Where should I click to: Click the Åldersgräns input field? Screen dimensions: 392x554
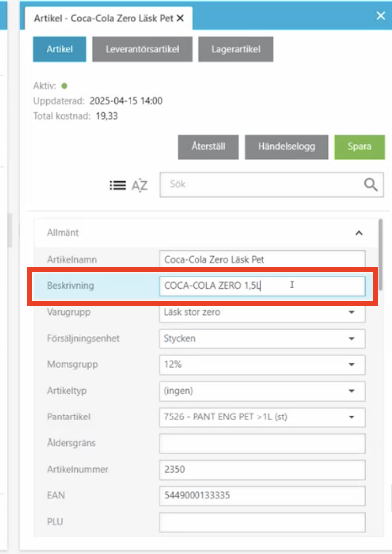point(262,443)
